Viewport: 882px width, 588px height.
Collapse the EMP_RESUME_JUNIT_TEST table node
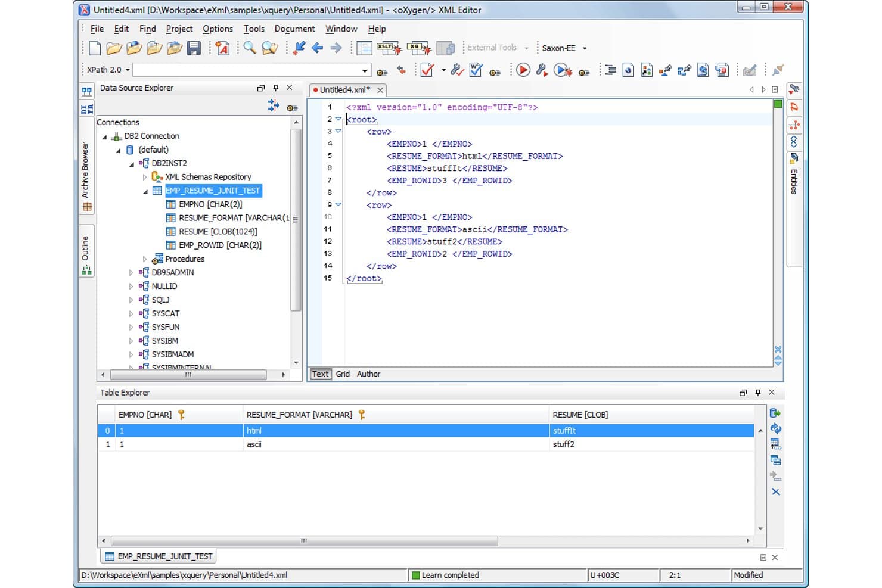(x=145, y=191)
